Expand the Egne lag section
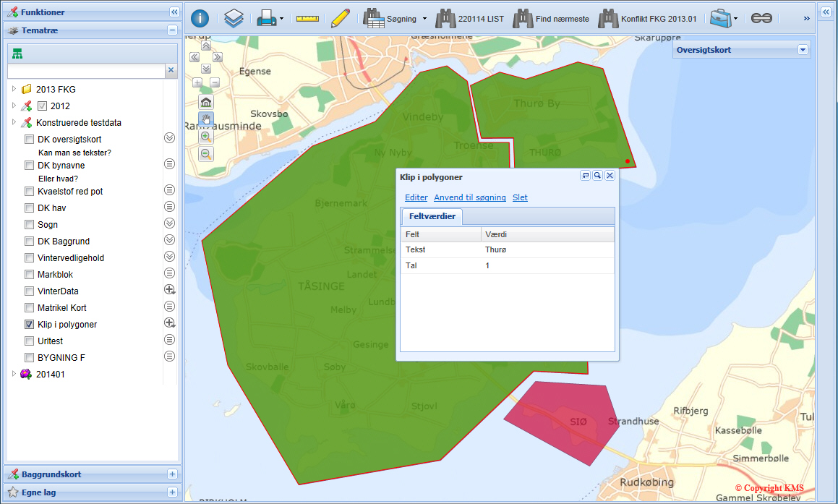The height and width of the screenshot is (504, 838). point(172,492)
